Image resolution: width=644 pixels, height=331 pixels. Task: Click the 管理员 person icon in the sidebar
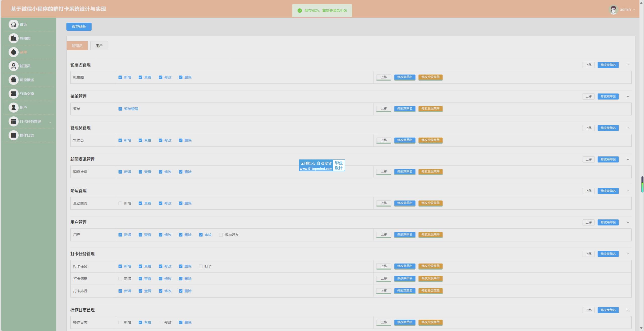tap(14, 66)
